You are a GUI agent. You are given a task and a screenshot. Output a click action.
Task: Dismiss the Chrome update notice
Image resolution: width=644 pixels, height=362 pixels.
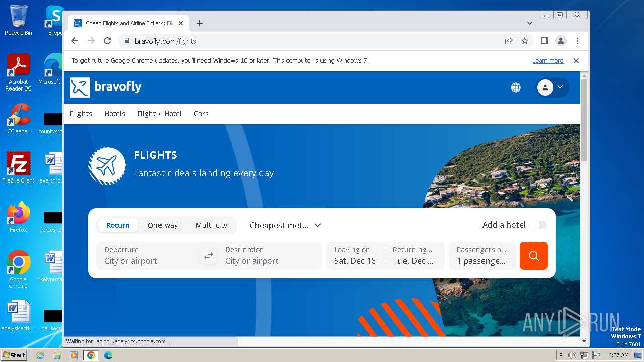(576, 61)
